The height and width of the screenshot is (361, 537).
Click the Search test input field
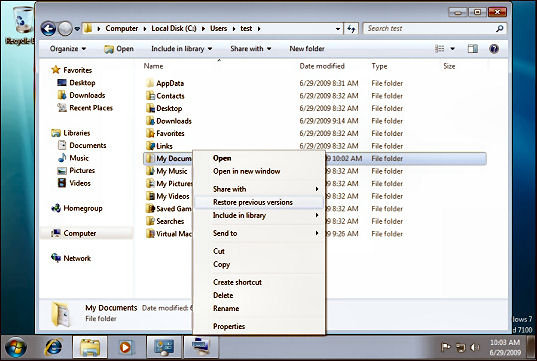[430, 29]
